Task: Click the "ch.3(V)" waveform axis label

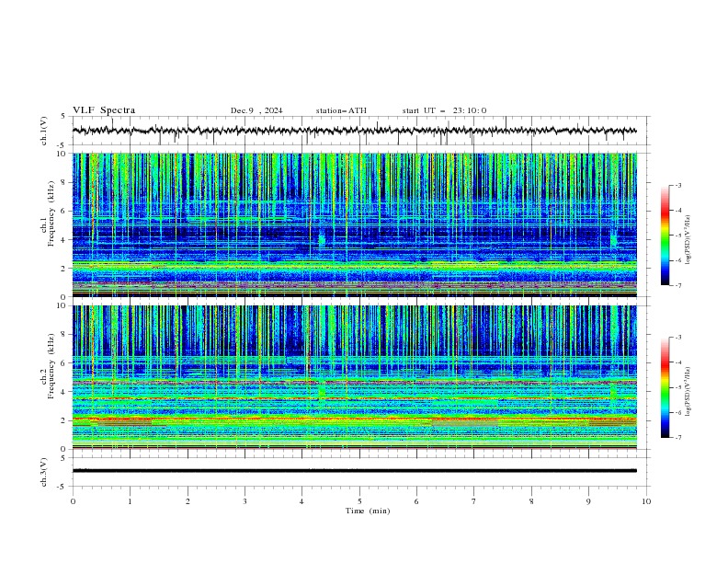Action: pyautogui.click(x=44, y=472)
